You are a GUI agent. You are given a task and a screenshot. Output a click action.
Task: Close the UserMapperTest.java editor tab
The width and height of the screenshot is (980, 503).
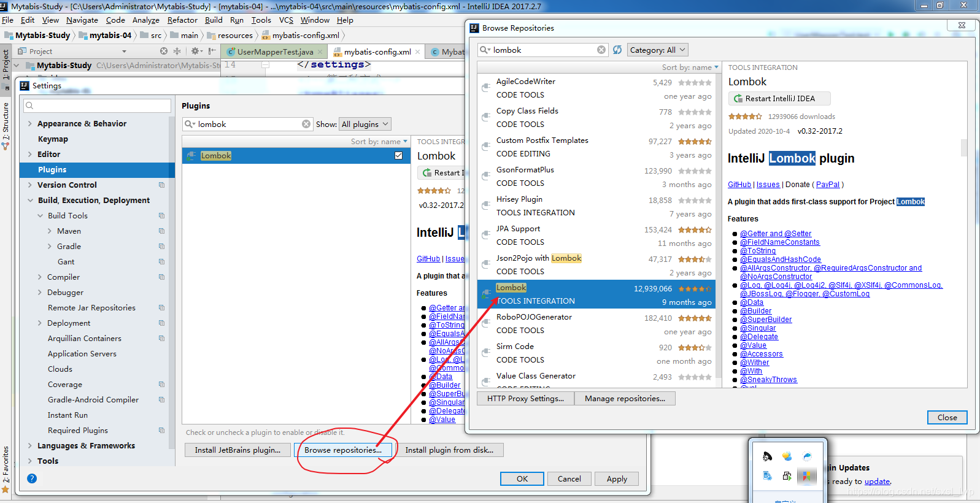[x=320, y=52]
